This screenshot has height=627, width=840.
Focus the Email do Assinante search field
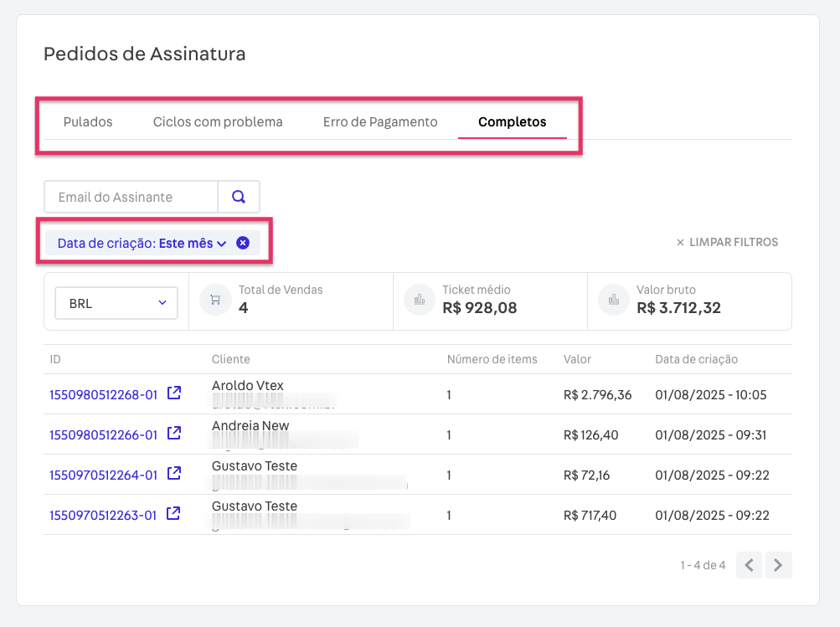[x=131, y=198]
